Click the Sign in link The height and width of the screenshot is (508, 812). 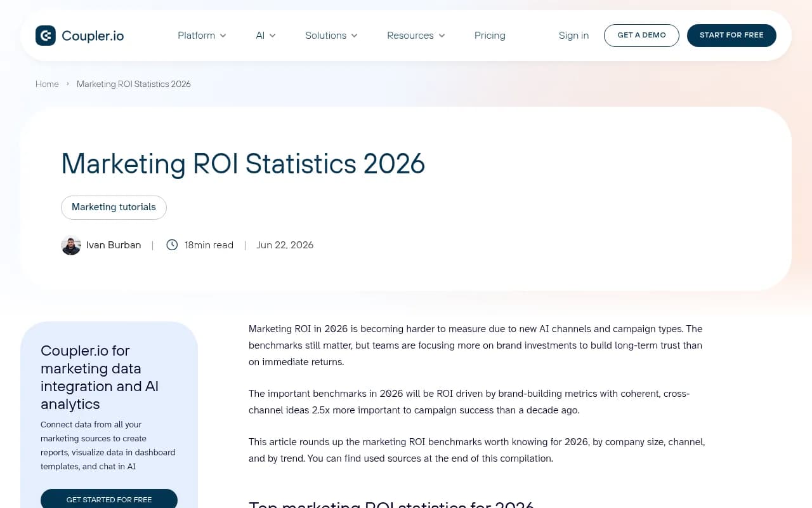[x=573, y=36]
